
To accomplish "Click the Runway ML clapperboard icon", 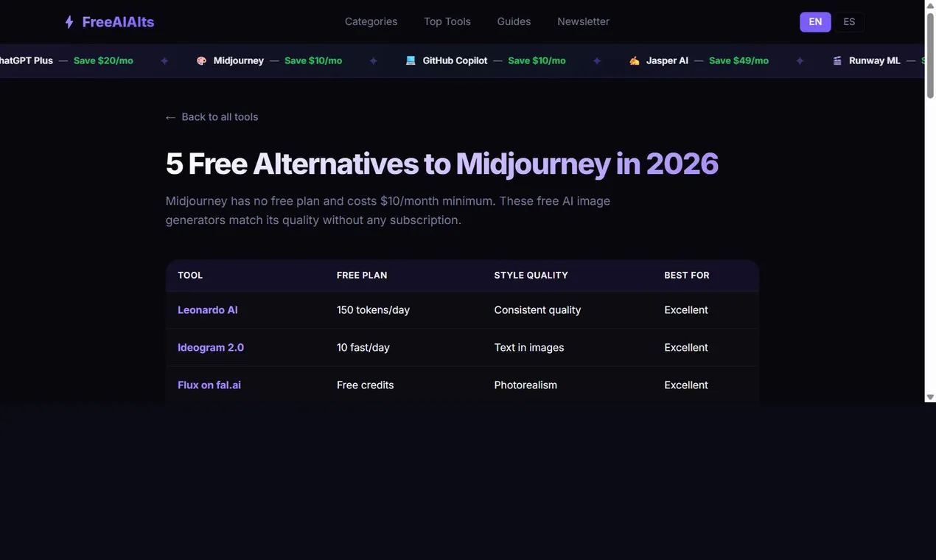I will (x=837, y=60).
